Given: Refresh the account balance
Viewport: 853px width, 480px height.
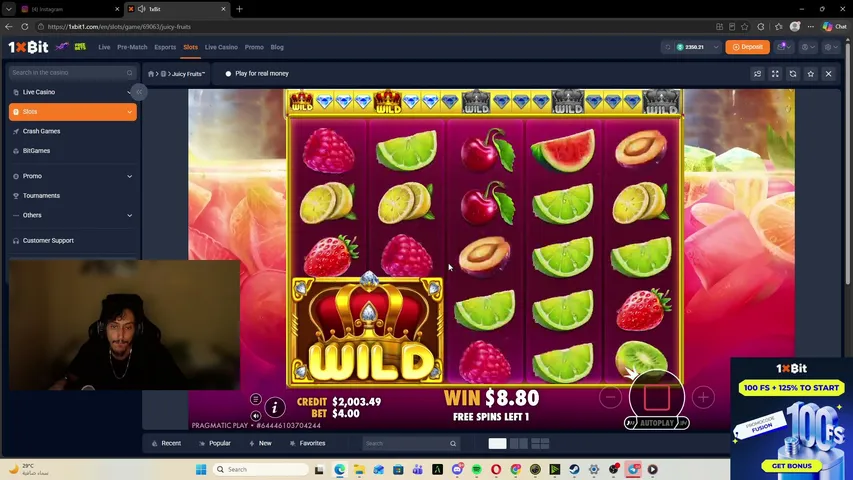Looking at the screenshot, I should pos(667,47).
